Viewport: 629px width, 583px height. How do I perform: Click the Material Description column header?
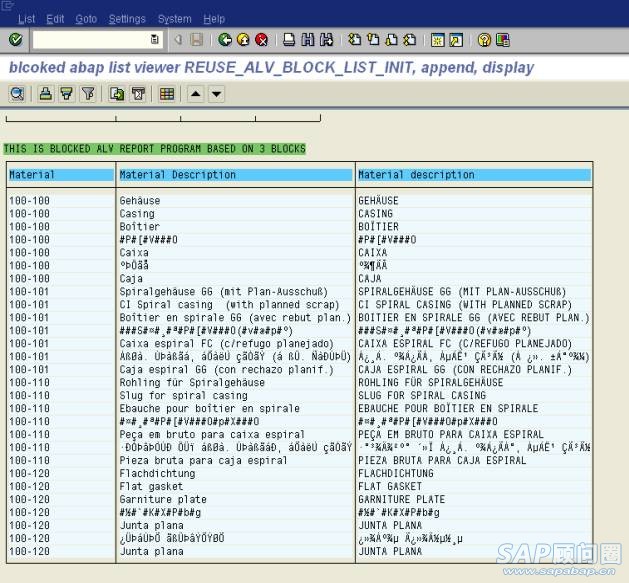[235, 175]
